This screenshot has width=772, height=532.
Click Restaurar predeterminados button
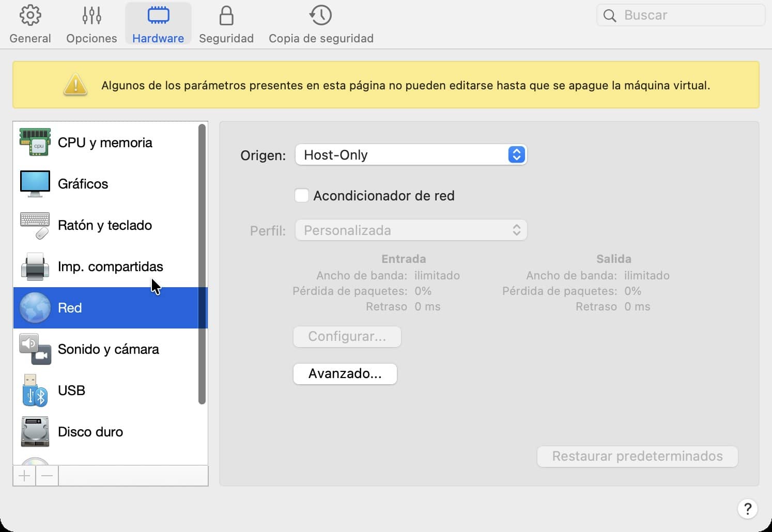pos(637,456)
